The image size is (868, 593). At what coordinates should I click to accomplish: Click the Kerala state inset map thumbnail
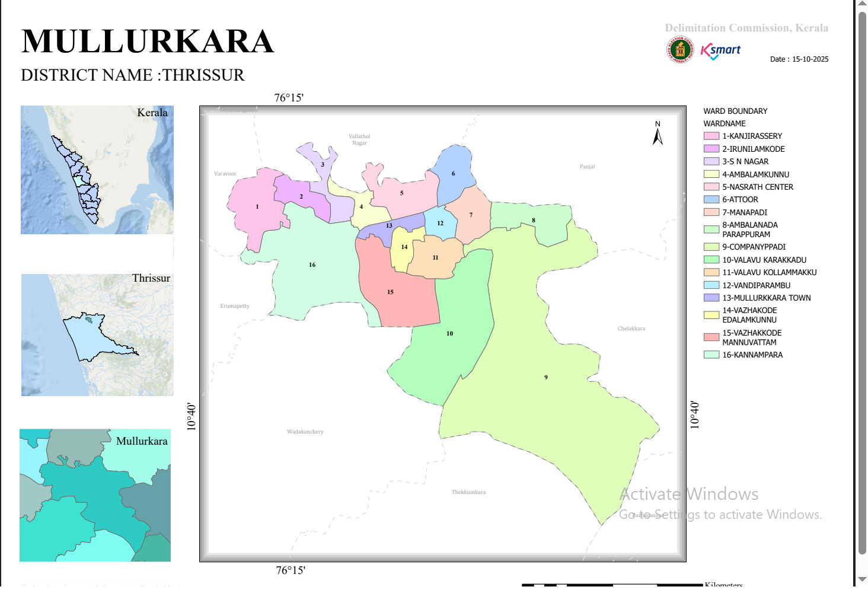[x=97, y=170]
